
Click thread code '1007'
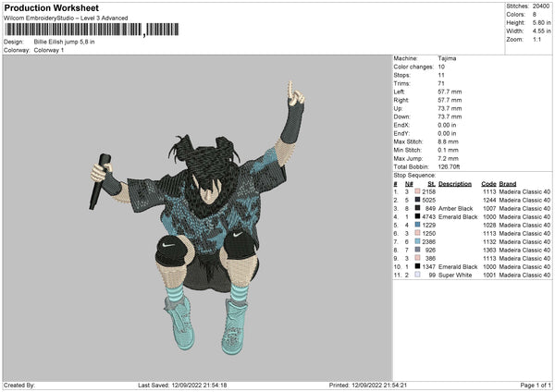coord(489,208)
